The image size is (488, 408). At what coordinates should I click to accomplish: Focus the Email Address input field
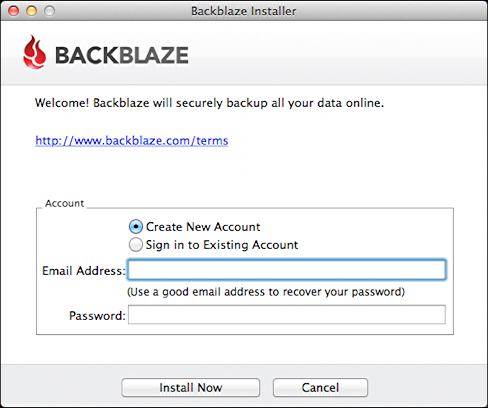(287, 270)
